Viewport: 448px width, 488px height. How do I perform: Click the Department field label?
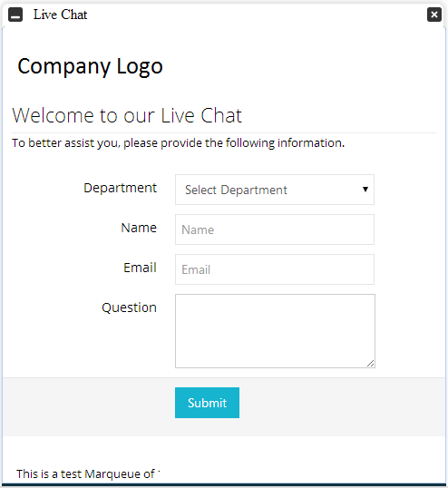point(120,188)
